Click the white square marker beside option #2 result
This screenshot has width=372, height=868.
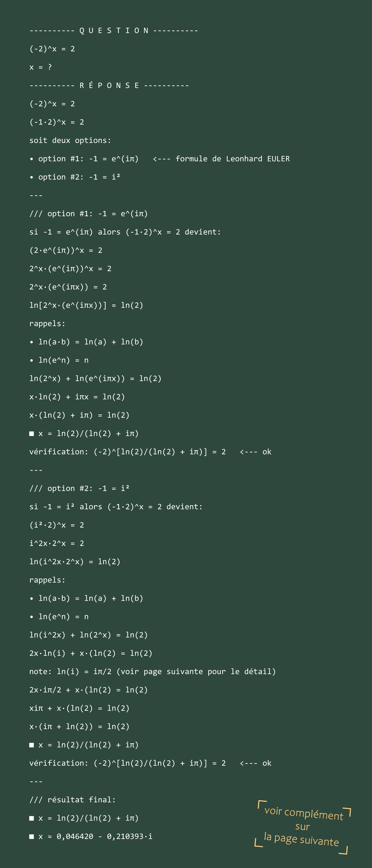(32, 745)
